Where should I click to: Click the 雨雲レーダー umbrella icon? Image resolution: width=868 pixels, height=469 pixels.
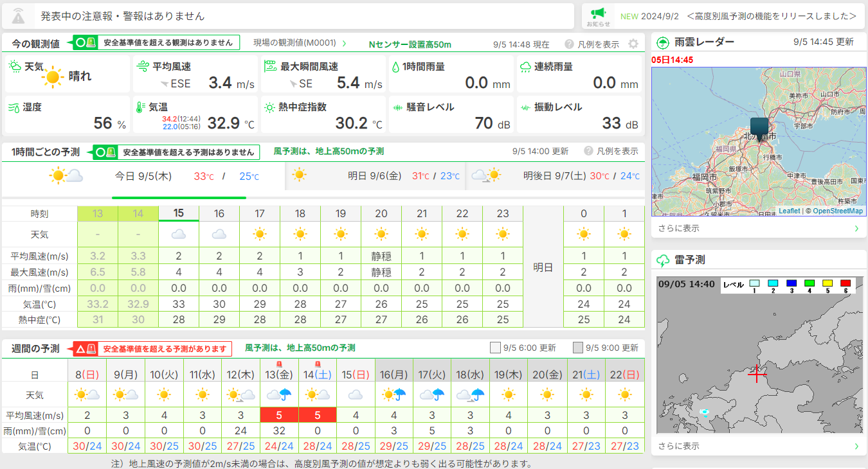[662, 42]
